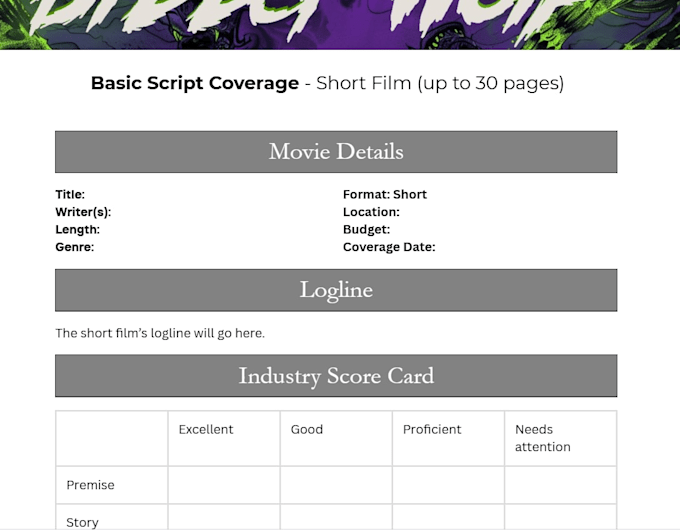The height and width of the screenshot is (530, 680).
Task: Click the 'Format: Short' text
Action: point(385,194)
